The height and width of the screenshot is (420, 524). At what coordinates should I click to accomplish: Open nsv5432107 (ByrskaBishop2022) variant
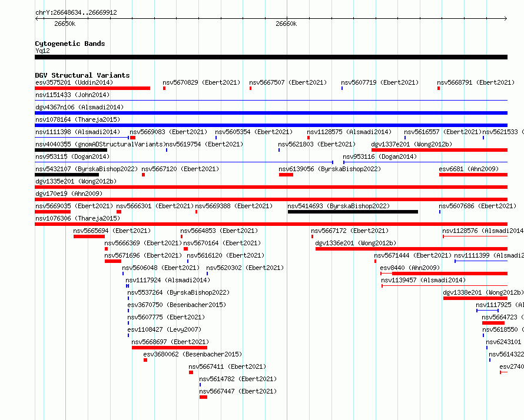click(x=87, y=169)
